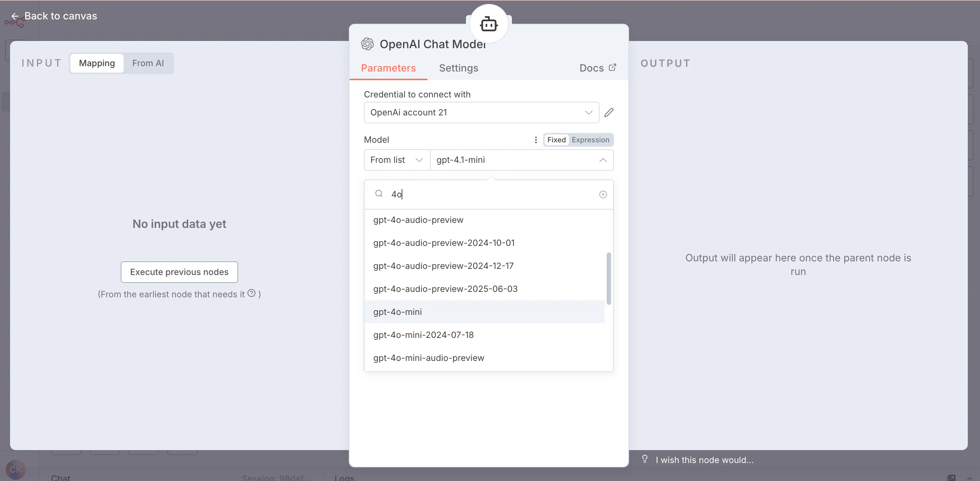Click the OUTPUT panel heading
The image size is (980, 481).
[x=665, y=63]
